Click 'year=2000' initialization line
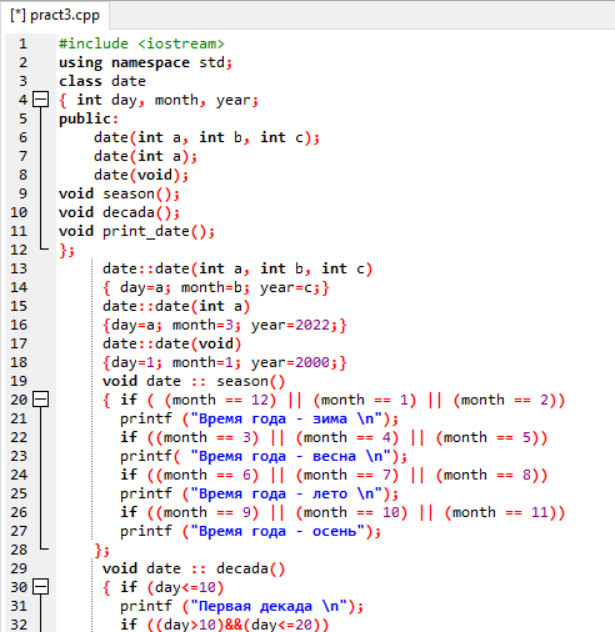 point(225,362)
